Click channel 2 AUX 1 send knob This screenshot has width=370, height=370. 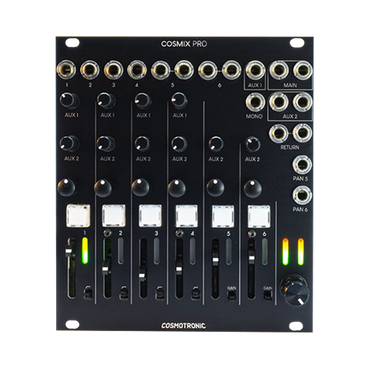tap(106, 100)
